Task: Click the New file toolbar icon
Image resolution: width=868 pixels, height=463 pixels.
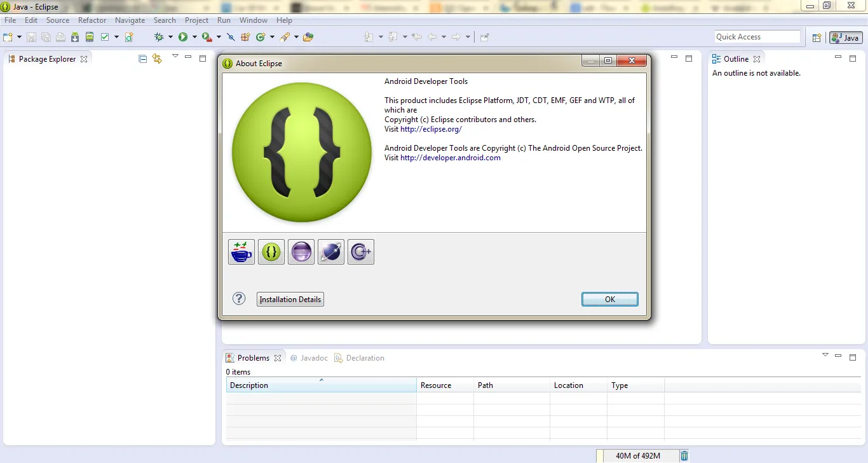Action: tap(8, 37)
